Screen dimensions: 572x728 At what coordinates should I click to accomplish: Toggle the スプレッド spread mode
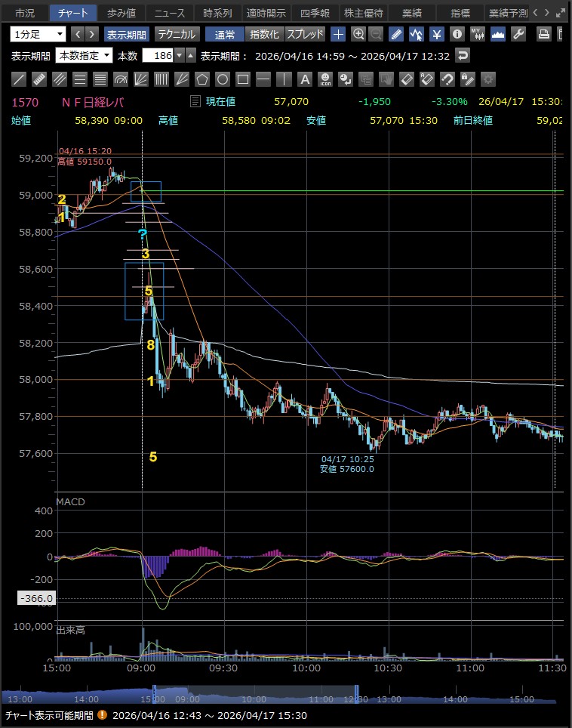pos(305,34)
